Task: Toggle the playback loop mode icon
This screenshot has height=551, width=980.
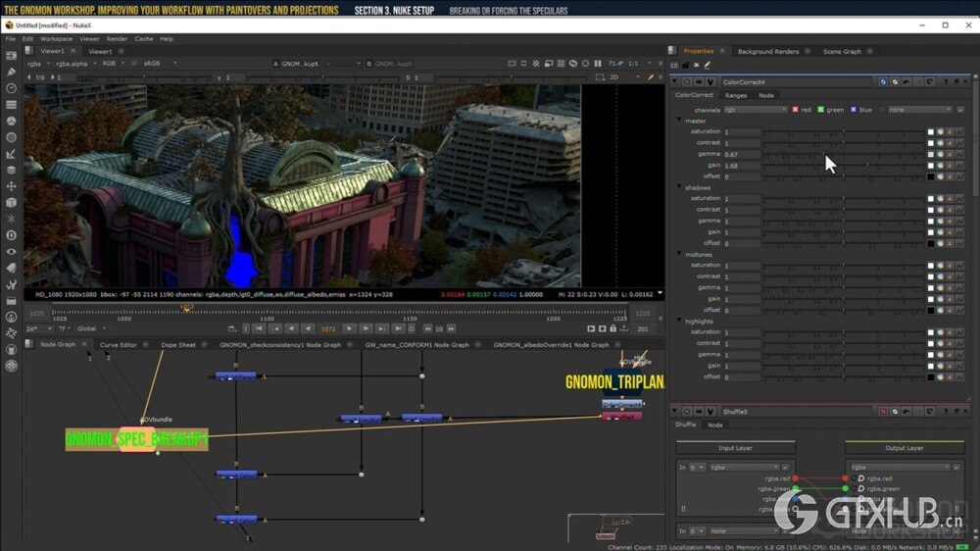Action: (232, 328)
